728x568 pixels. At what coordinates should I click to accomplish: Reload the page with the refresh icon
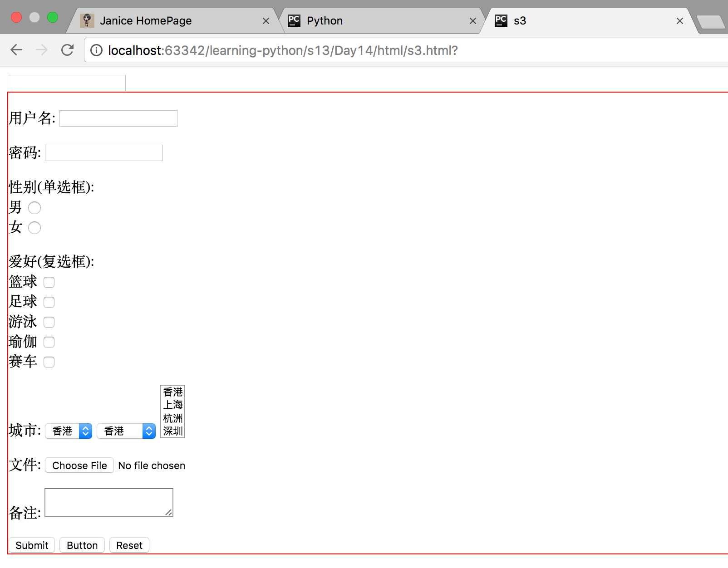(x=68, y=50)
